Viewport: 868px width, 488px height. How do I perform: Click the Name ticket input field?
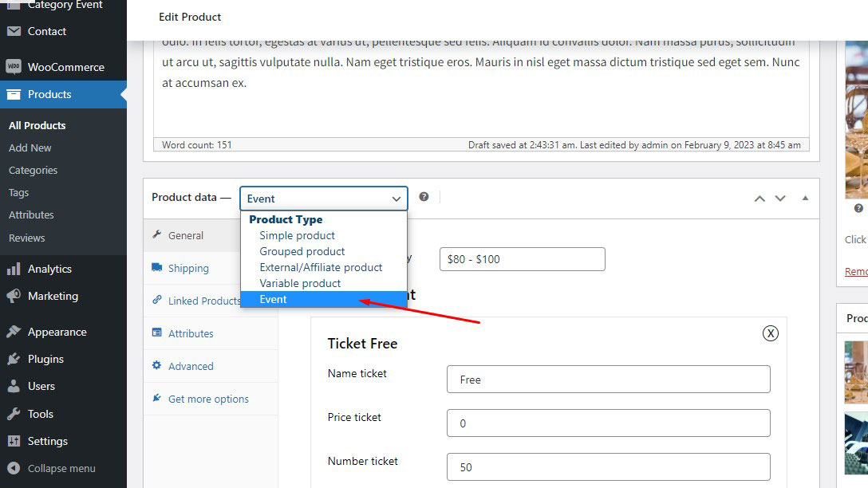tap(608, 380)
